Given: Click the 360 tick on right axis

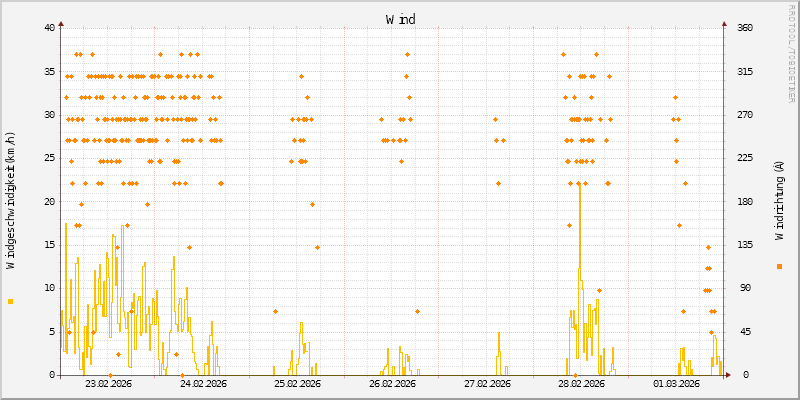Looking at the screenshot, I should (745, 28).
